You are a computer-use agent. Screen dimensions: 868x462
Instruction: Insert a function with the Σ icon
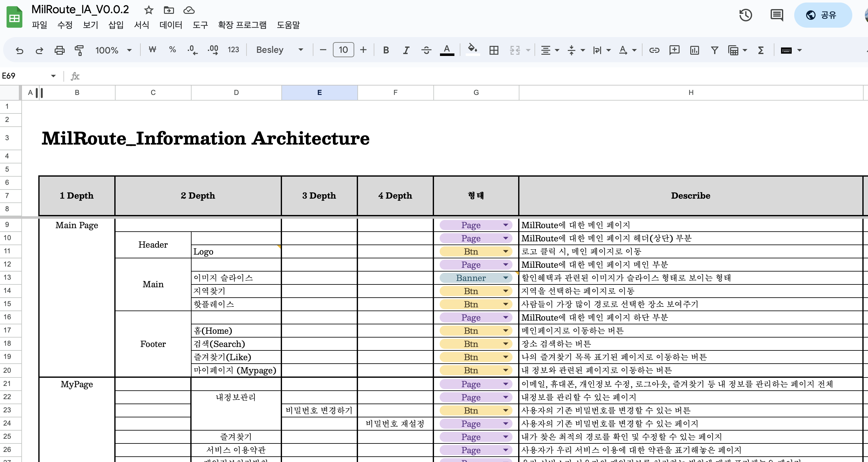click(761, 50)
